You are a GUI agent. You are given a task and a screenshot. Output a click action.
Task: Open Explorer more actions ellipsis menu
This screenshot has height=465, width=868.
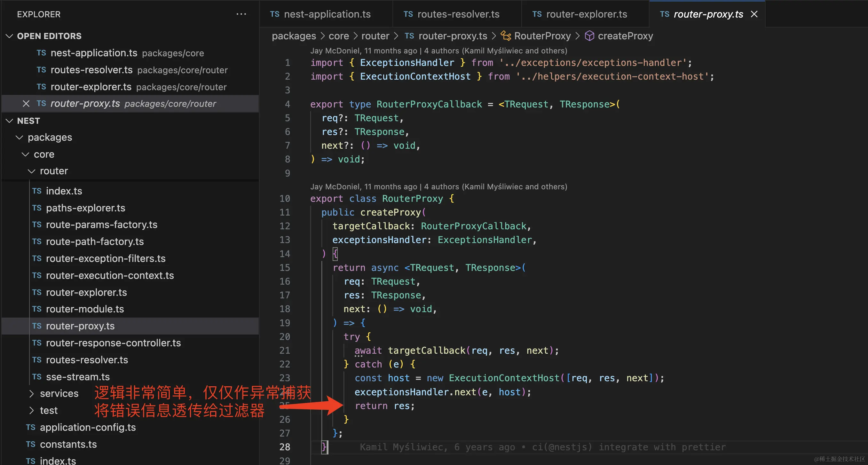[241, 14]
